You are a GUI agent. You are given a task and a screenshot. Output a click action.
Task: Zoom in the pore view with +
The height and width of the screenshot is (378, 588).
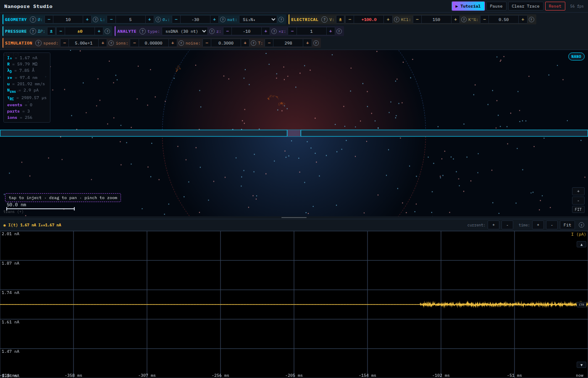pos(578,192)
